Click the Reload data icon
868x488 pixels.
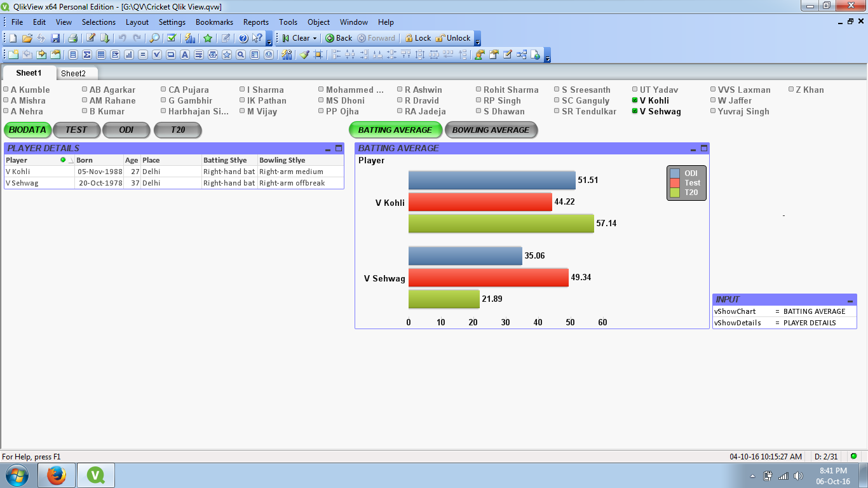click(x=105, y=38)
